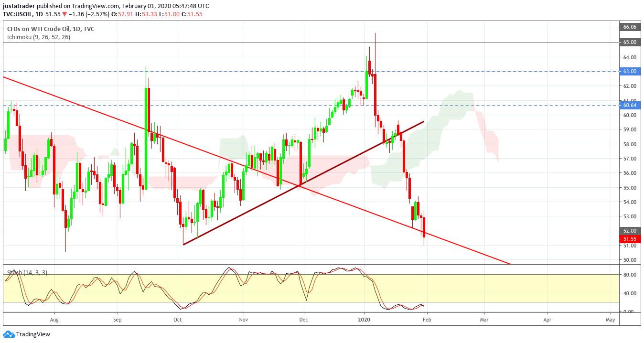Click the 40.00 level on Stoch axis
Screen dimensions: 644x343
pos(630,293)
